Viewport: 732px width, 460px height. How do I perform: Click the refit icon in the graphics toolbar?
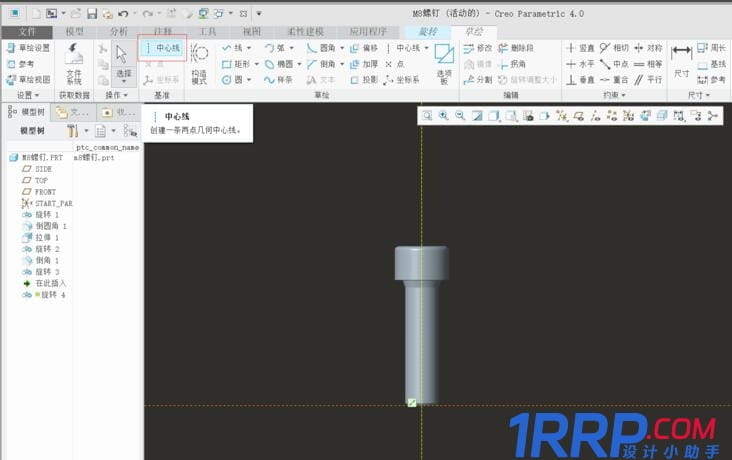(427, 116)
